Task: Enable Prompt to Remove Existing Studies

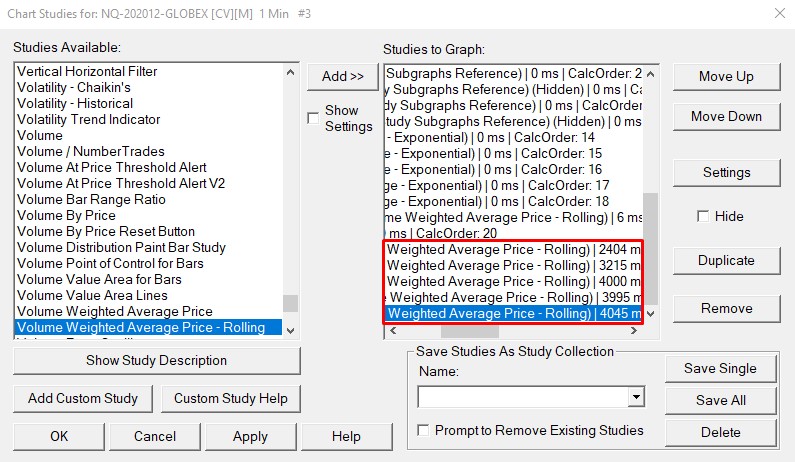Action: point(425,431)
